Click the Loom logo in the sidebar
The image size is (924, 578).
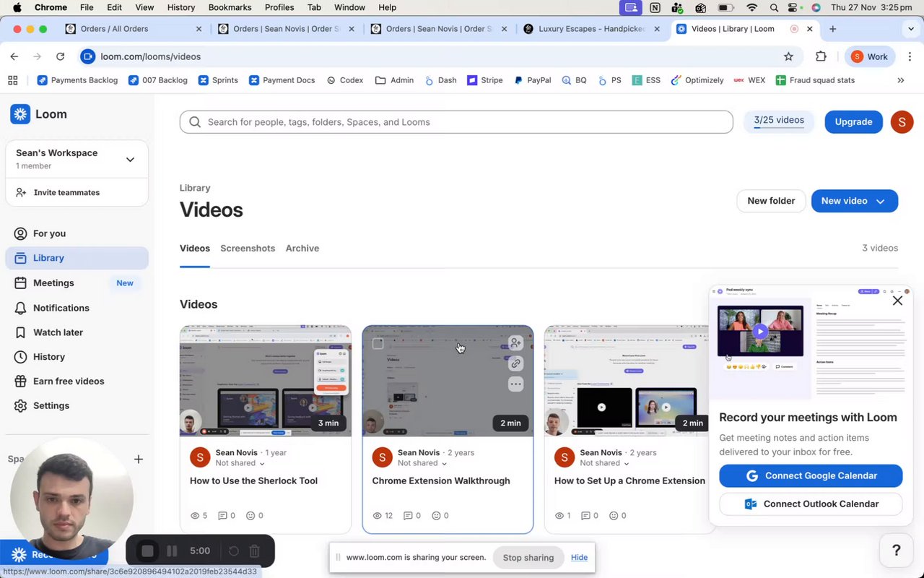click(x=39, y=114)
